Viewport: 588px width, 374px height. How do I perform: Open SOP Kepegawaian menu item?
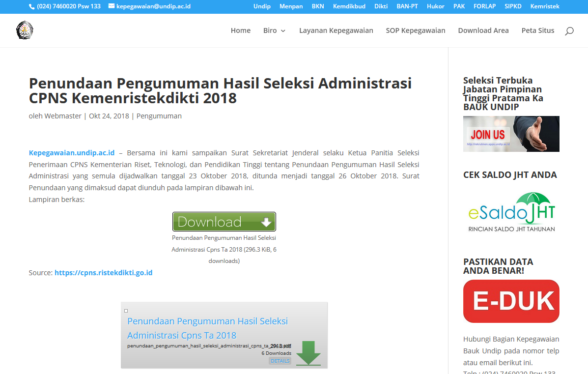coord(416,30)
